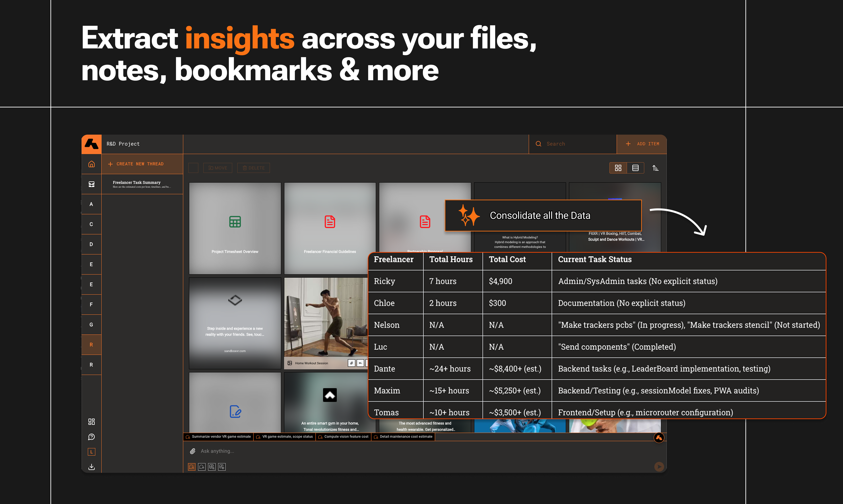
Task: Open the L user profile menu
Action: click(x=91, y=452)
